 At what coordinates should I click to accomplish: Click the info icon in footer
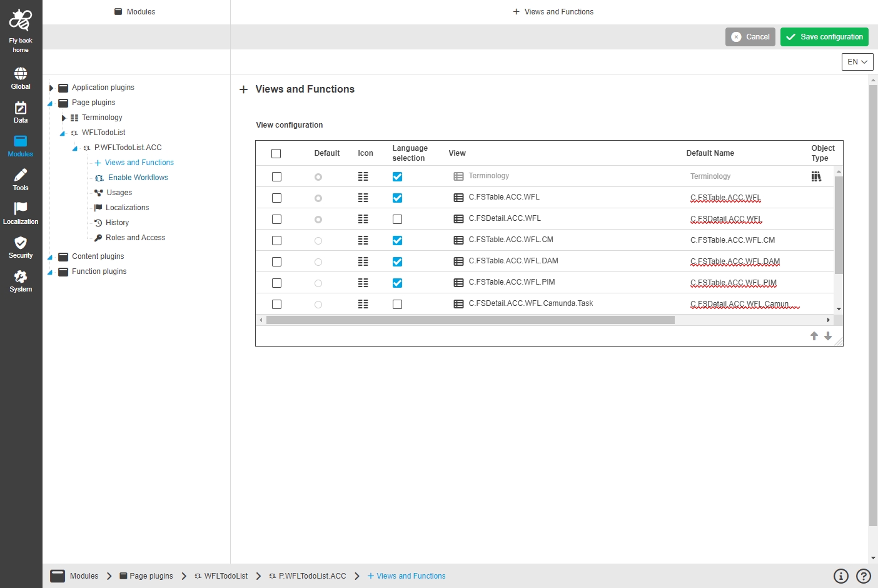[x=840, y=576]
